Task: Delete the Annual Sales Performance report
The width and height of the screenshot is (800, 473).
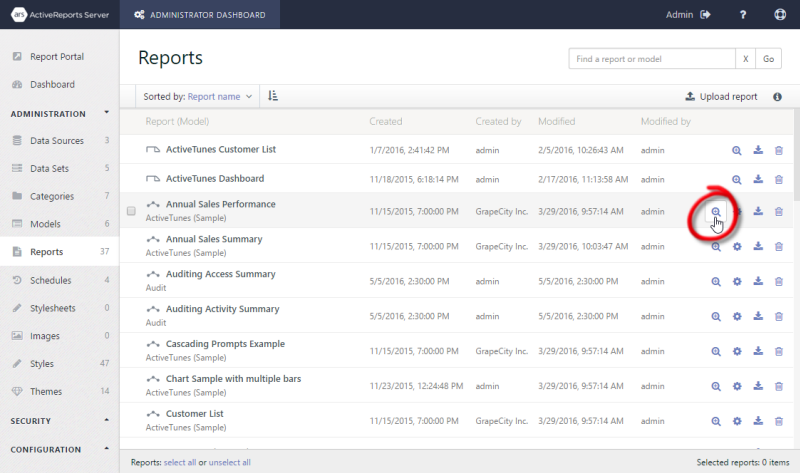Action: point(779,212)
